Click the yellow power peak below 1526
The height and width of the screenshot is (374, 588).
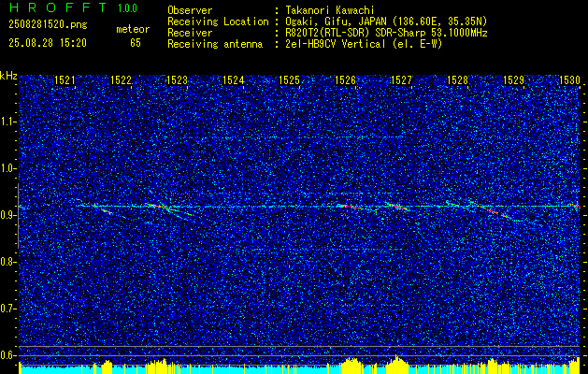coord(351,365)
